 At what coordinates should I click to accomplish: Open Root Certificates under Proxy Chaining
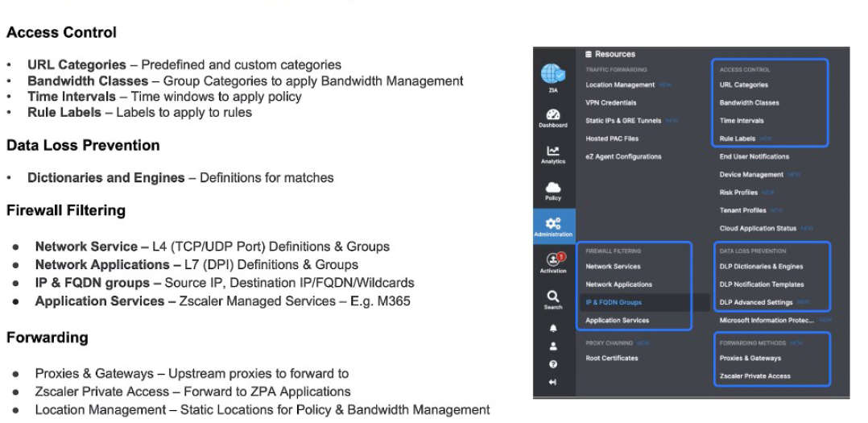click(x=611, y=359)
